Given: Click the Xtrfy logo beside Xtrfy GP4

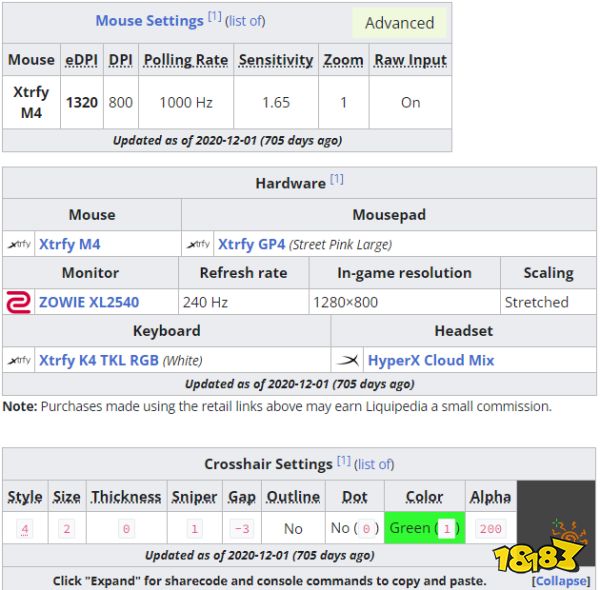Looking at the screenshot, I should (x=198, y=244).
